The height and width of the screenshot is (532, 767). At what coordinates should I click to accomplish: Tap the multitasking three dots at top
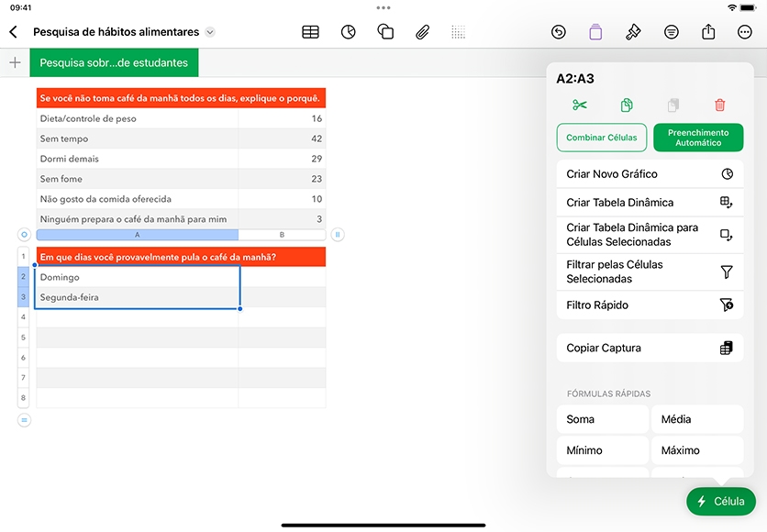383,8
